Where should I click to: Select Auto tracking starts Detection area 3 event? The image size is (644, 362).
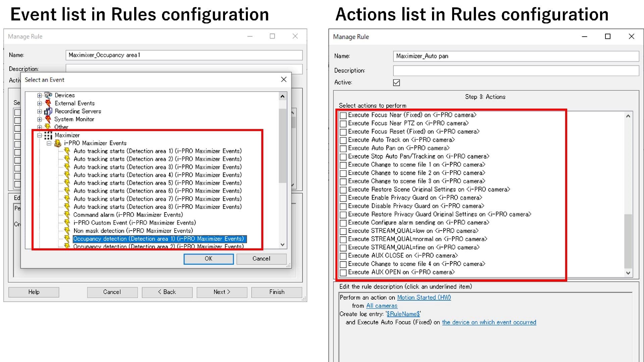tap(157, 167)
